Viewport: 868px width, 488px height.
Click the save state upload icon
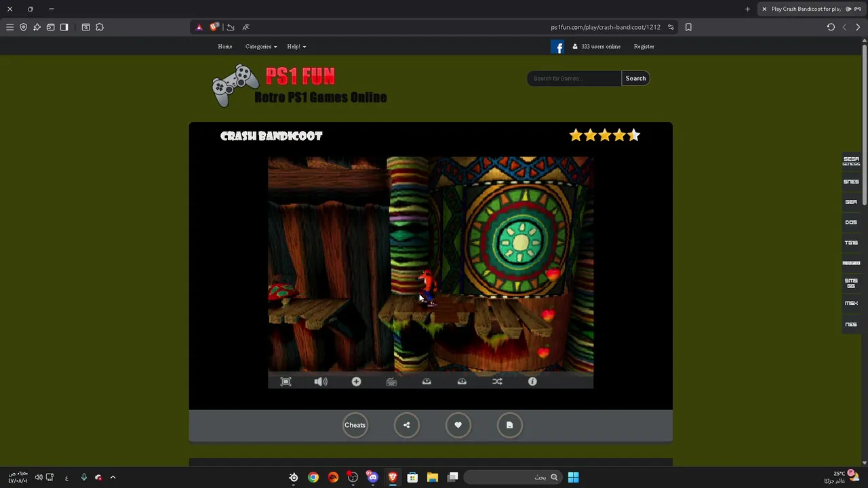tap(427, 382)
